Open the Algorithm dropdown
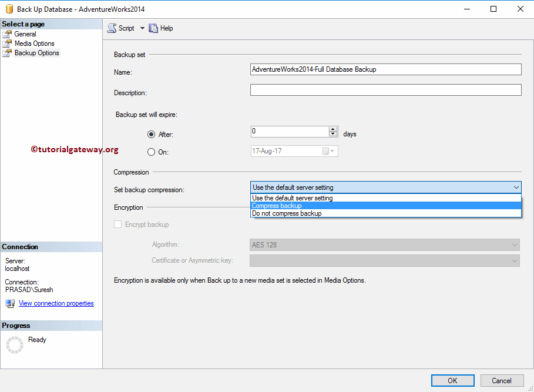This screenshot has width=534, height=392. 515,244
